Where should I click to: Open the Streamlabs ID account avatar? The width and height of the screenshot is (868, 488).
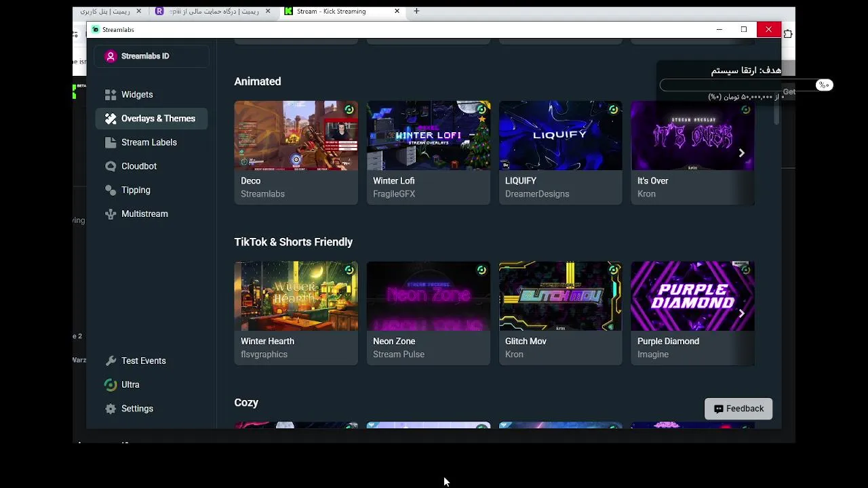coord(111,56)
